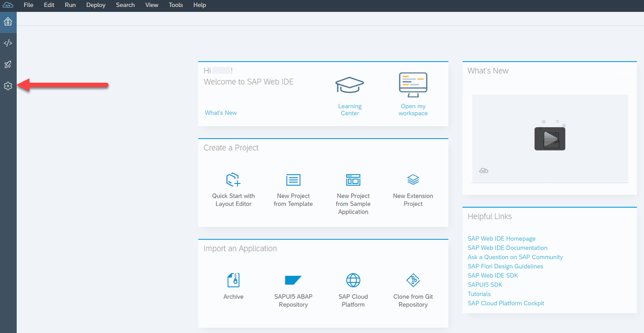The image size is (644, 333).
Task: Import from SAP Cloud Platform globe icon
Action: click(353, 280)
